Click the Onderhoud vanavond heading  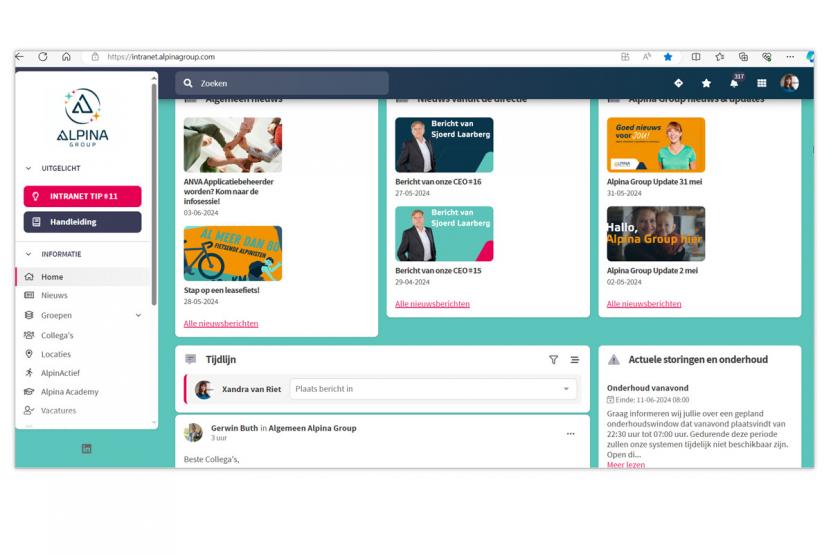point(647,388)
